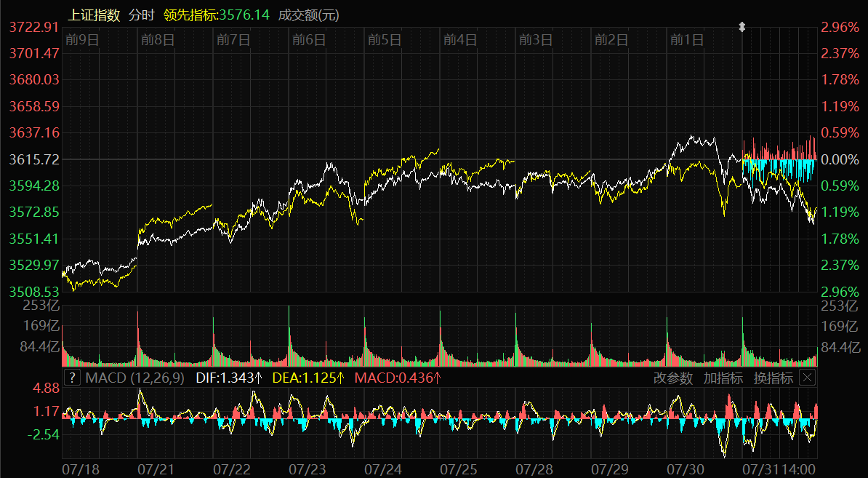Click the MACD (12,26,9) indicator name

[x=134, y=378]
